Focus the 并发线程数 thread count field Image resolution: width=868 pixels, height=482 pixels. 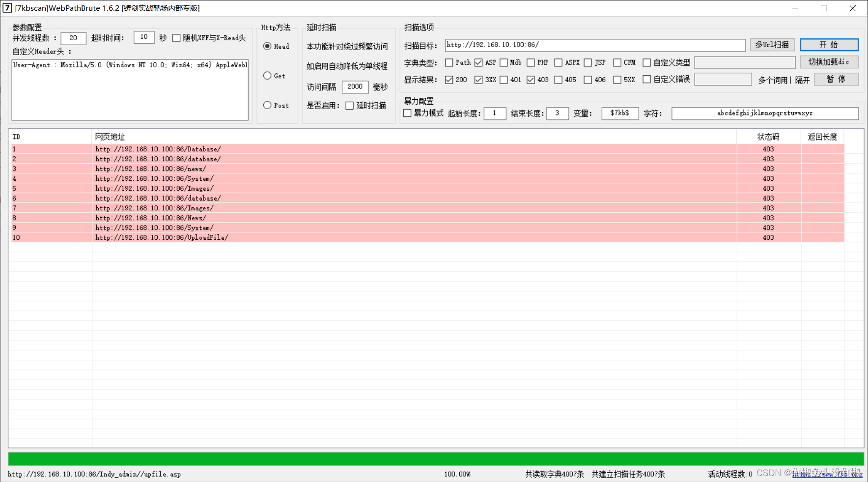(73, 38)
